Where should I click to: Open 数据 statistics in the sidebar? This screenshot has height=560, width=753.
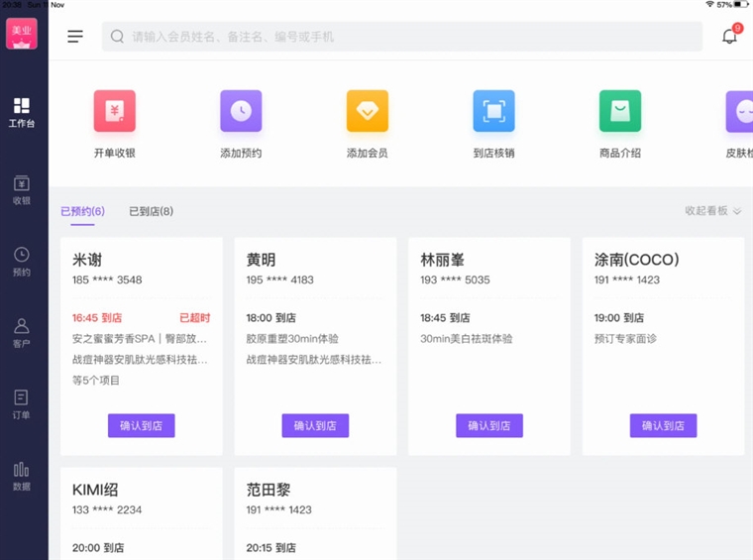click(22, 476)
